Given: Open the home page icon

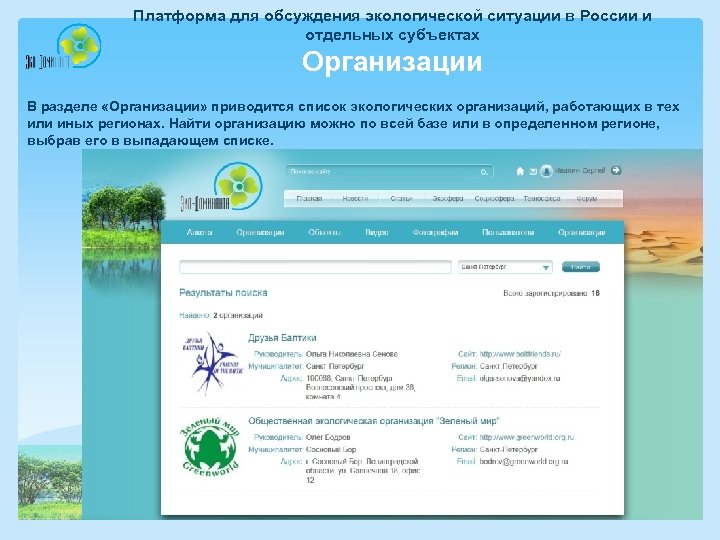Looking at the screenshot, I should click(520, 171).
